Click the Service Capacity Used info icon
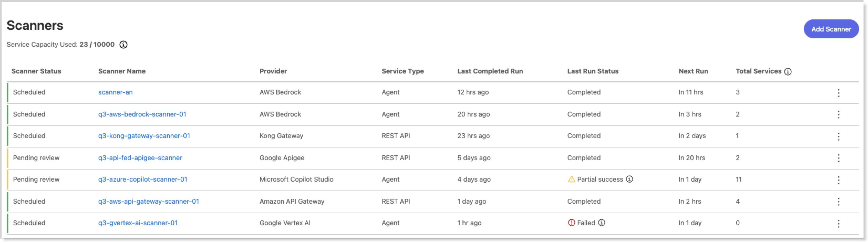The image size is (868, 243). point(124,45)
